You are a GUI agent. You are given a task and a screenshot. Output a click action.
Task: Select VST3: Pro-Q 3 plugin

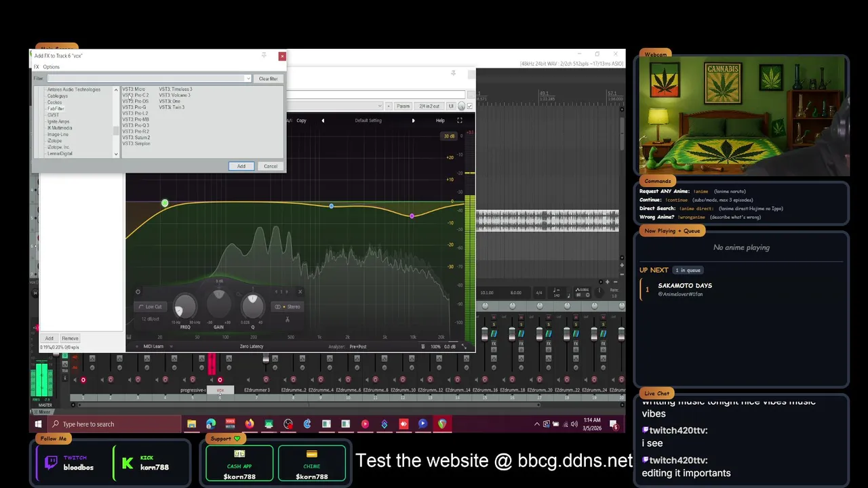[136, 125]
